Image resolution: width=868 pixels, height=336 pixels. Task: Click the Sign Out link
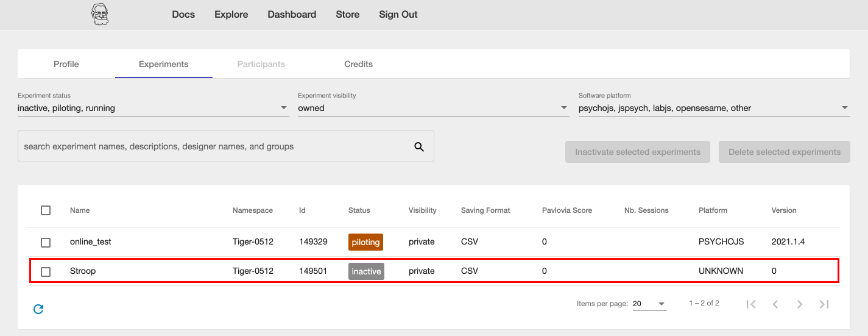398,15
